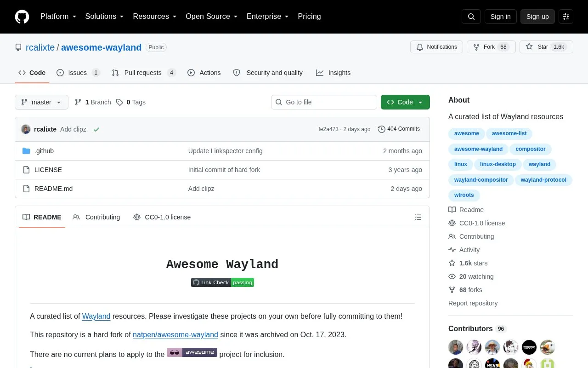This screenshot has width=588, height=368.
Task: Follow the natpen/awesome-wayland link
Action: point(175,335)
